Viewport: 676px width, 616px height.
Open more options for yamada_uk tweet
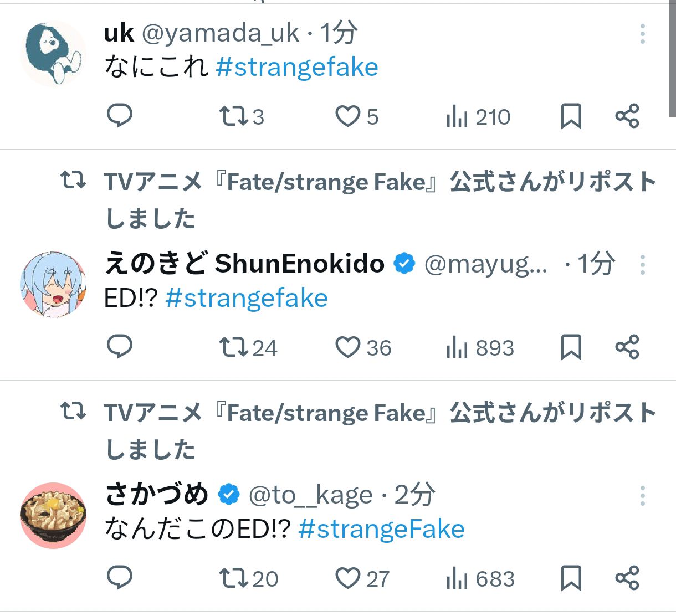tap(643, 34)
